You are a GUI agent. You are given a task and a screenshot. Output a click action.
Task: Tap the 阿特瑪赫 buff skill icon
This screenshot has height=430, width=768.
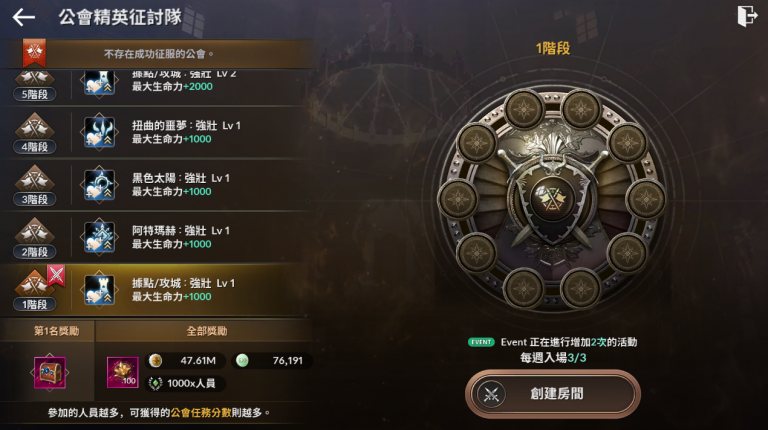coord(99,238)
